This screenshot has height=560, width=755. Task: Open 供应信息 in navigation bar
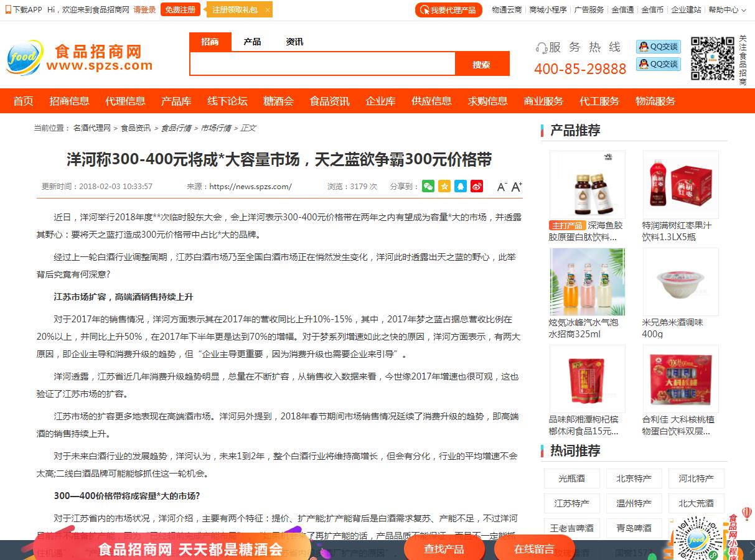point(431,101)
